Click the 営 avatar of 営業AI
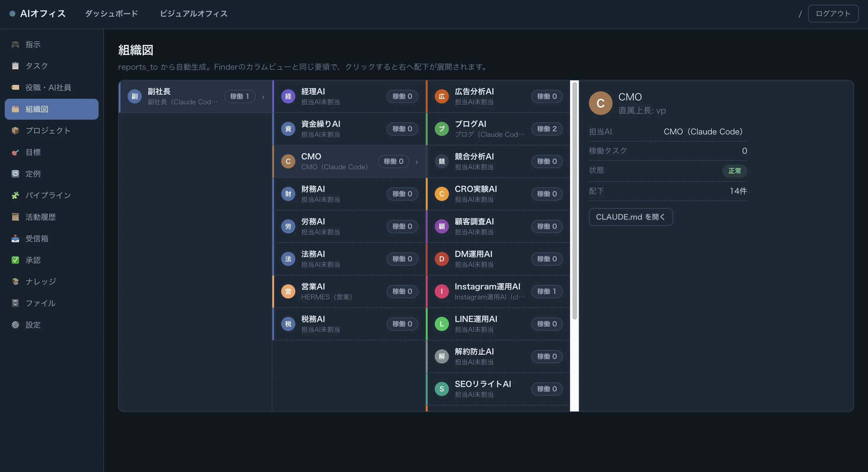 click(x=288, y=291)
